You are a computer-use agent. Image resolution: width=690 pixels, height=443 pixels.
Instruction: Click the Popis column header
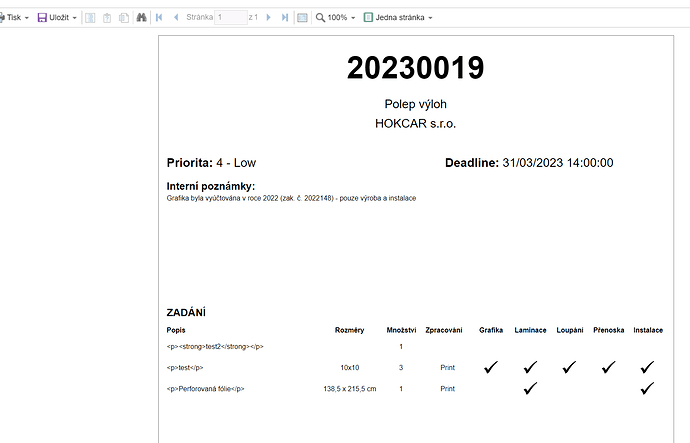[176, 330]
